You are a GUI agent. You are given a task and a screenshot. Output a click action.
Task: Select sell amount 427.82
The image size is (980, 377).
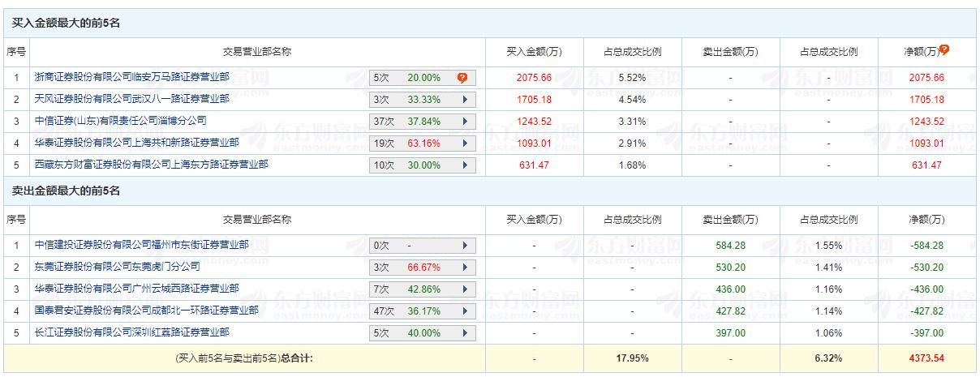tap(730, 311)
